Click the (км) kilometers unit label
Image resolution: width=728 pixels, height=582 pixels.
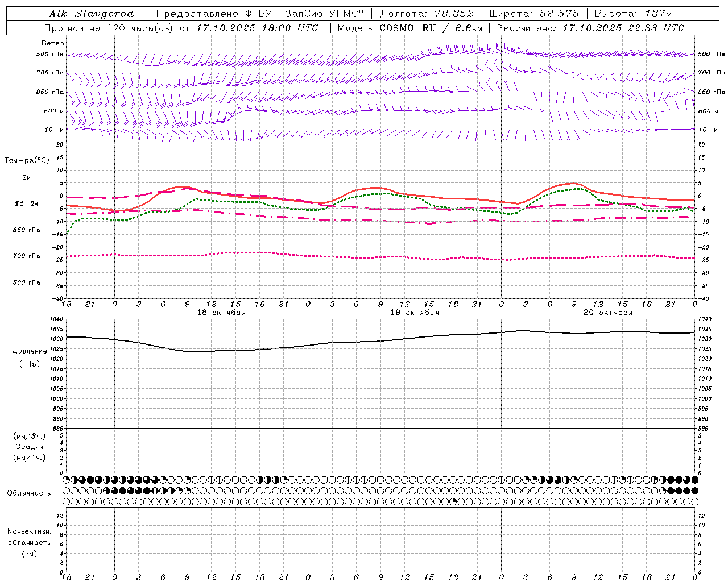pyautogui.click(x=29, y=554)
